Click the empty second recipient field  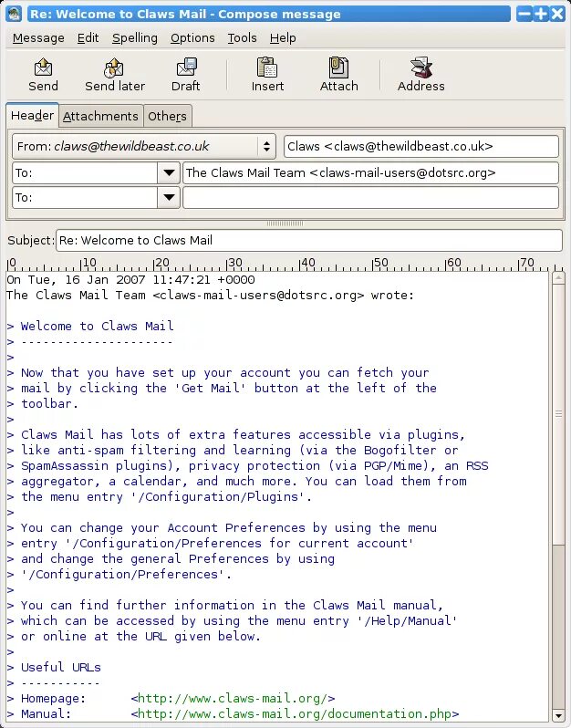coord(371,198)
